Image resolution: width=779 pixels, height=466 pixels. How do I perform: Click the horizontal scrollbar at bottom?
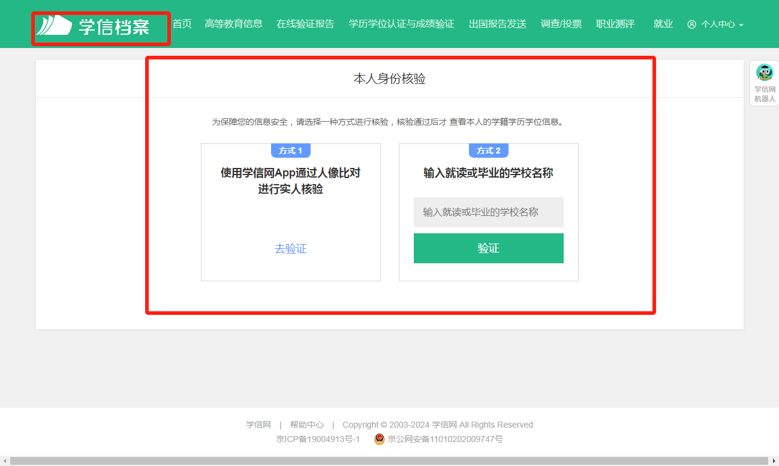(x=389, y=461)
